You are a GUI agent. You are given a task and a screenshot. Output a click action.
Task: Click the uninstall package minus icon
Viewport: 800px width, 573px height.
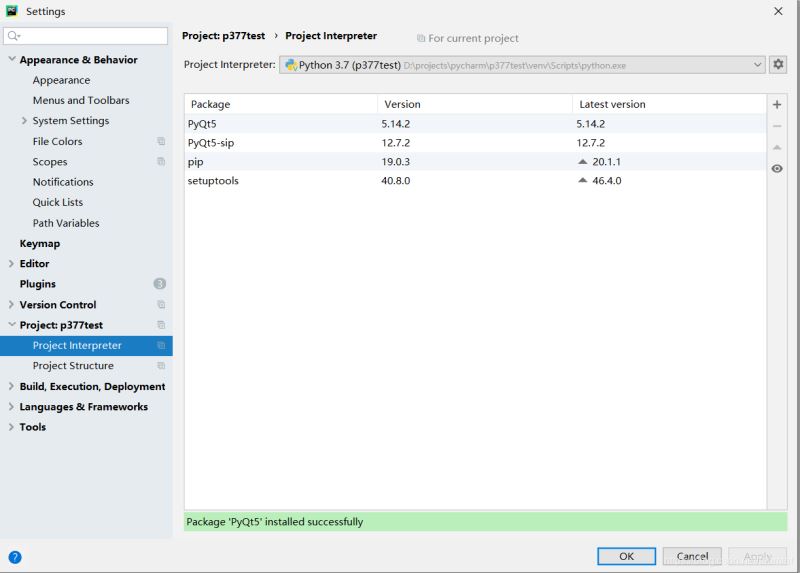click(777, 126)
